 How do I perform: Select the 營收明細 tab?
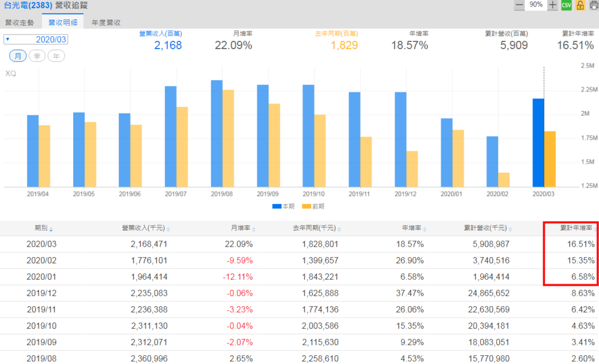[63, 23]
